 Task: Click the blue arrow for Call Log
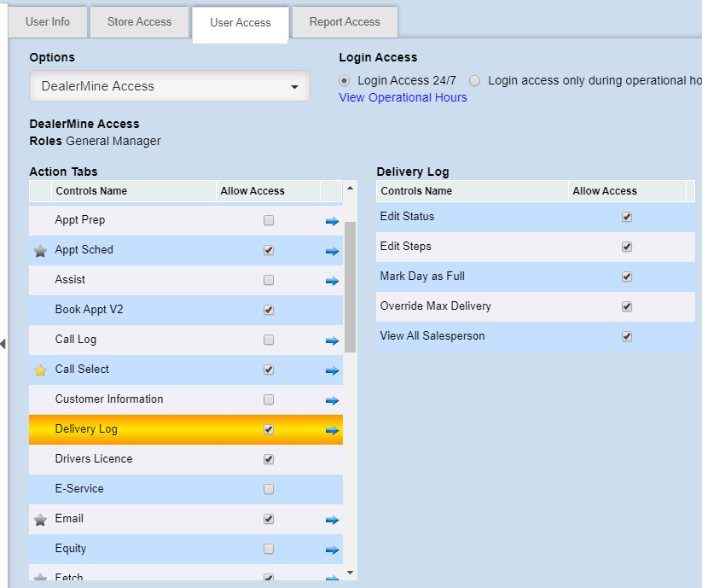[332, 341]
